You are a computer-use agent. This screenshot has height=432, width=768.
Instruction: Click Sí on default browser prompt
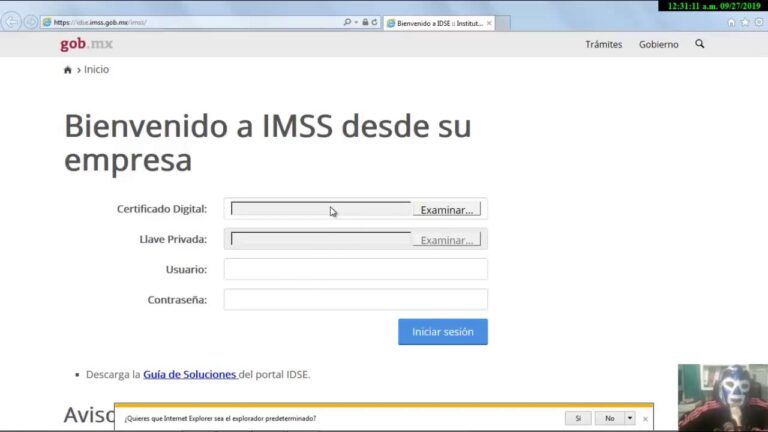[577, 418]
